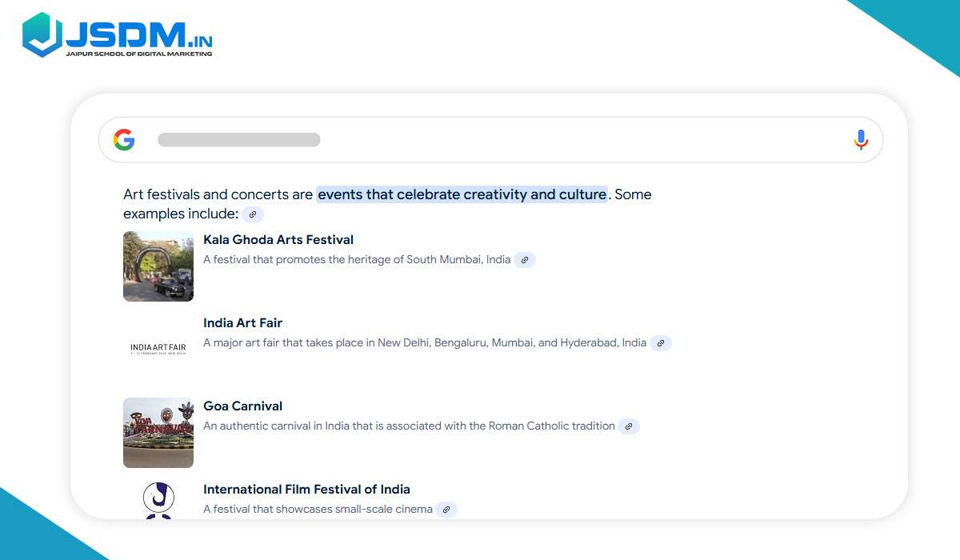Click the Google logo icon
The image size is (960, 560).
point(124,140)
